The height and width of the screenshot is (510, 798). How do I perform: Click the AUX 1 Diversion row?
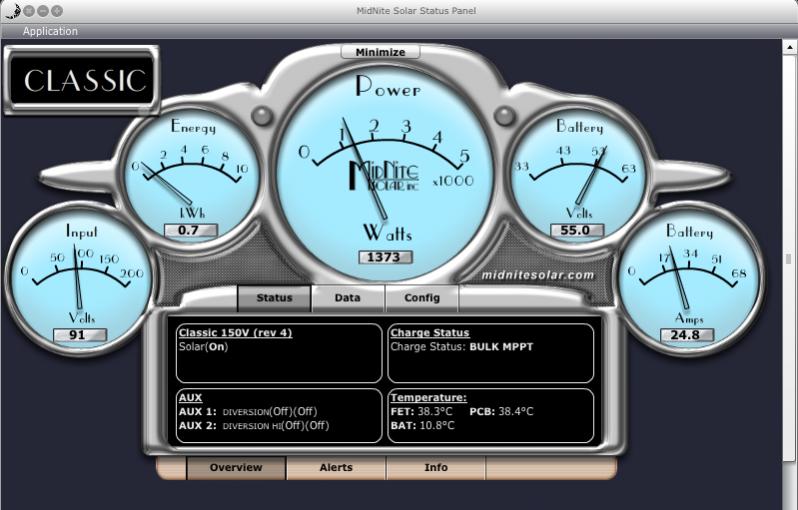coord(248,411)
